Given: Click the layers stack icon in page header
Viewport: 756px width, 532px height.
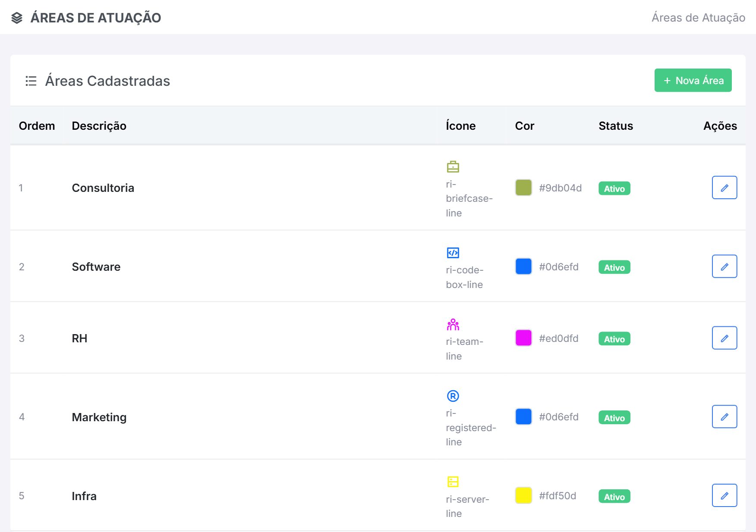Looking at the screenshot, I should click(x=17, y=18).
